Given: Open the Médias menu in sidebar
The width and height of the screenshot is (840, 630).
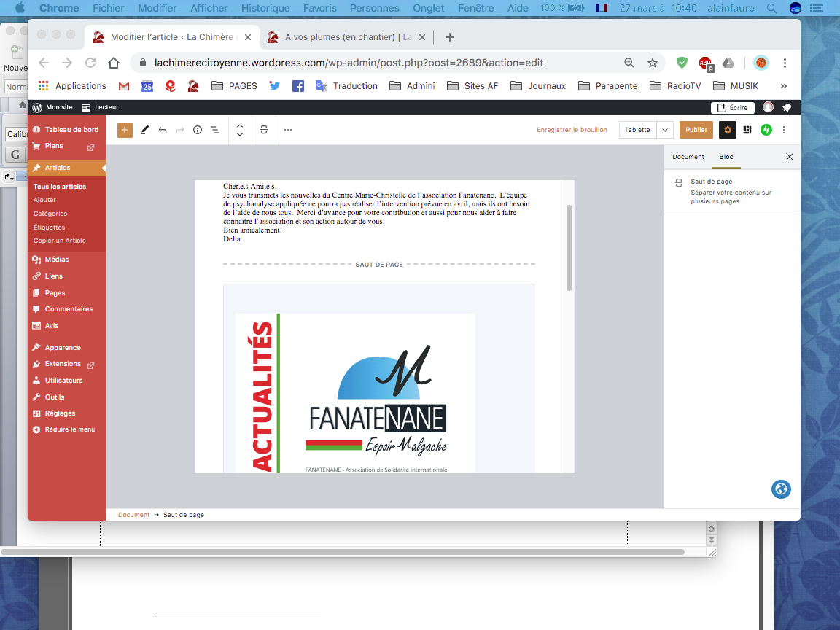Looking at the screenshot, I should [57, 260].
